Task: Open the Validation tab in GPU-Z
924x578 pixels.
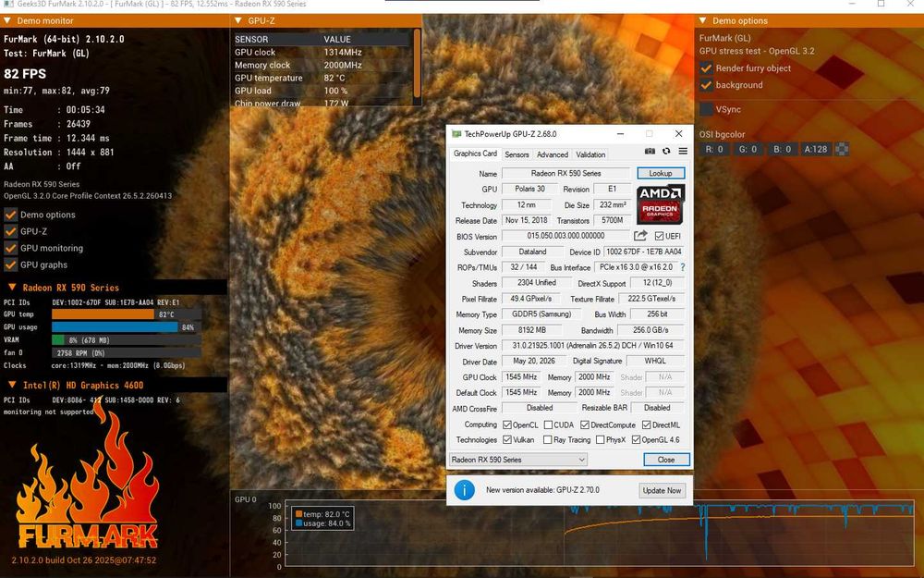Action: point(590,154)
